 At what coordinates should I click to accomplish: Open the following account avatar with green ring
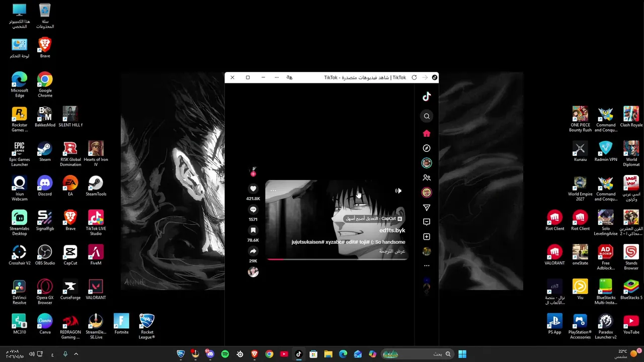point(427,163)
